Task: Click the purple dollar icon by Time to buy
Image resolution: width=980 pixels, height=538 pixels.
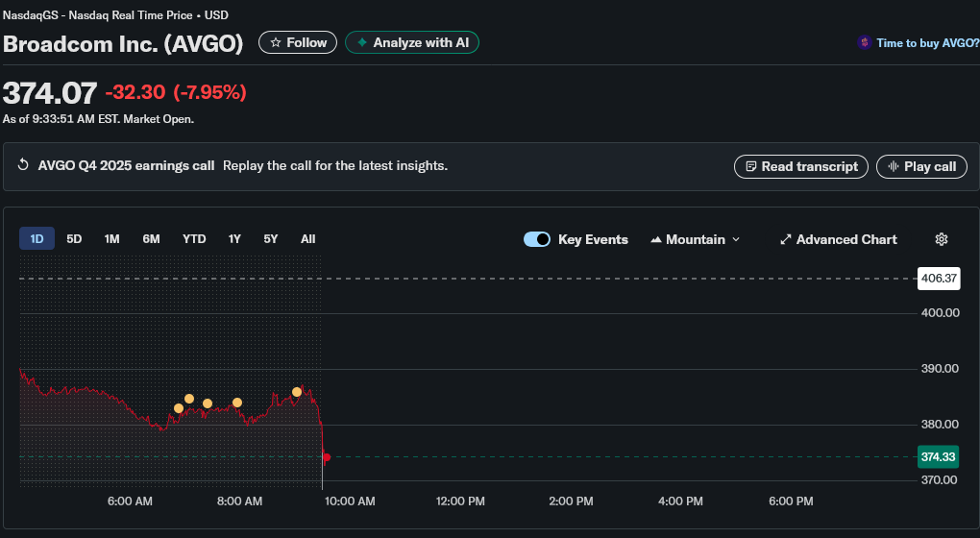Action: 865,42
